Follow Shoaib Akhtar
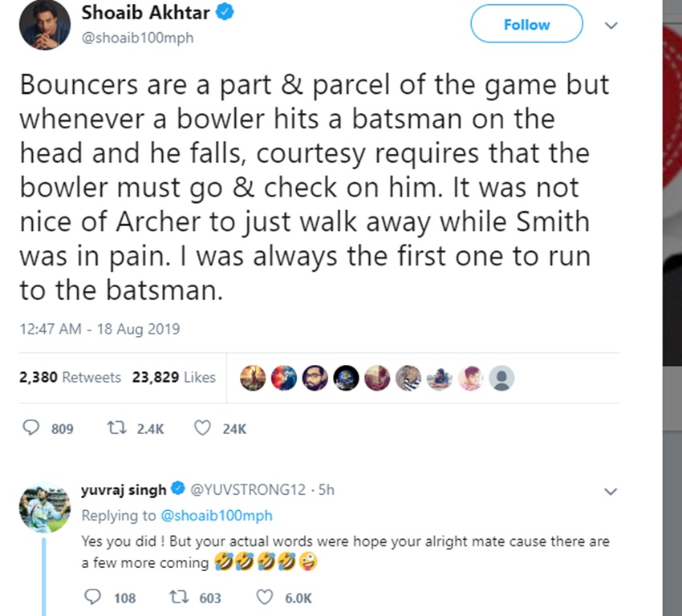 point(526,25)
